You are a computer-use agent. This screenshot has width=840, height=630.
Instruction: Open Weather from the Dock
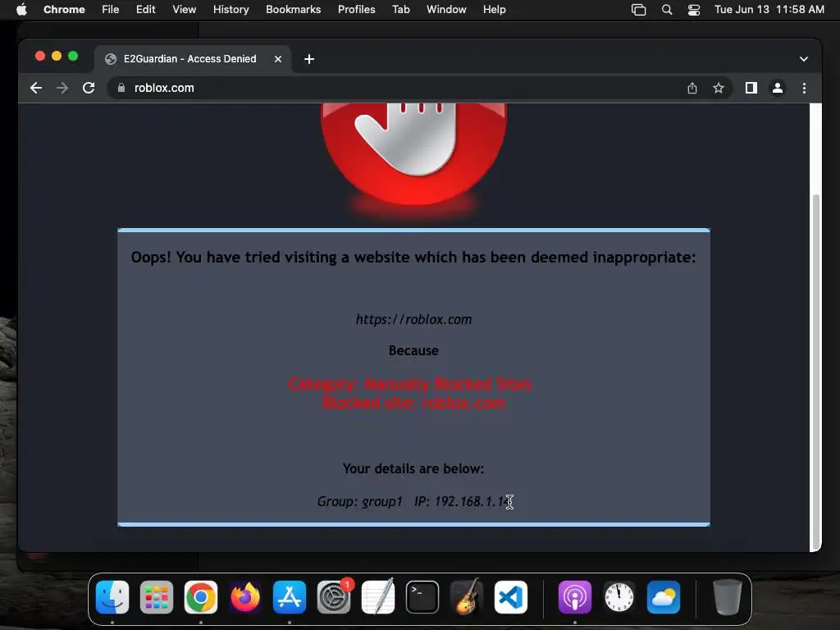[x=663, y=597]
